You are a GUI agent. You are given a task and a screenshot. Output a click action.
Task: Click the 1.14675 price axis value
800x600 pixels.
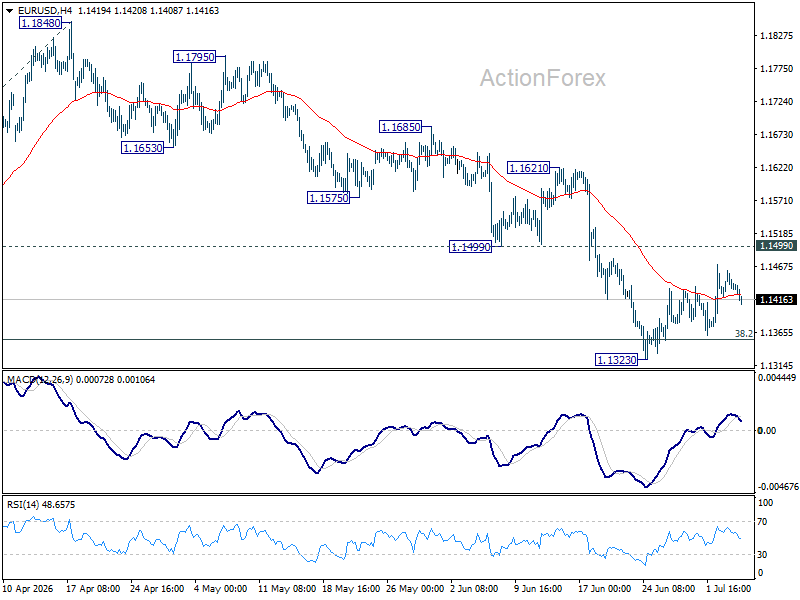(x=777, y=266)
